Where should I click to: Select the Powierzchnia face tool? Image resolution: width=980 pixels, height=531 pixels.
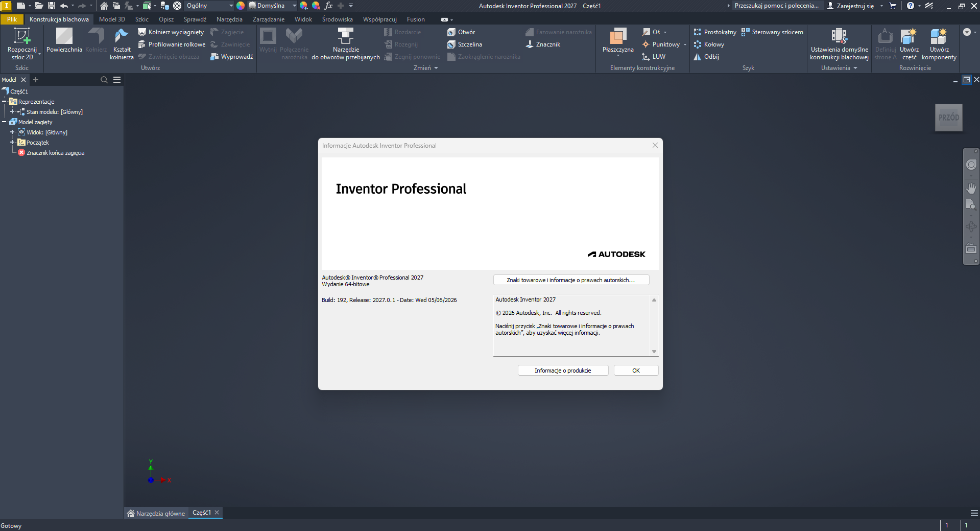point(64,40)
